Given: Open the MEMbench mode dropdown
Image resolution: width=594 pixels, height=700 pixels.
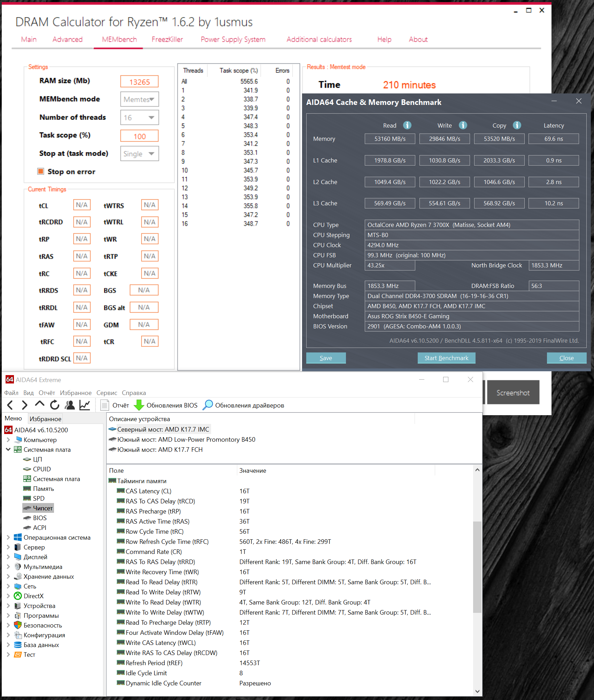Looking at the screenshot, I should 140,99.
